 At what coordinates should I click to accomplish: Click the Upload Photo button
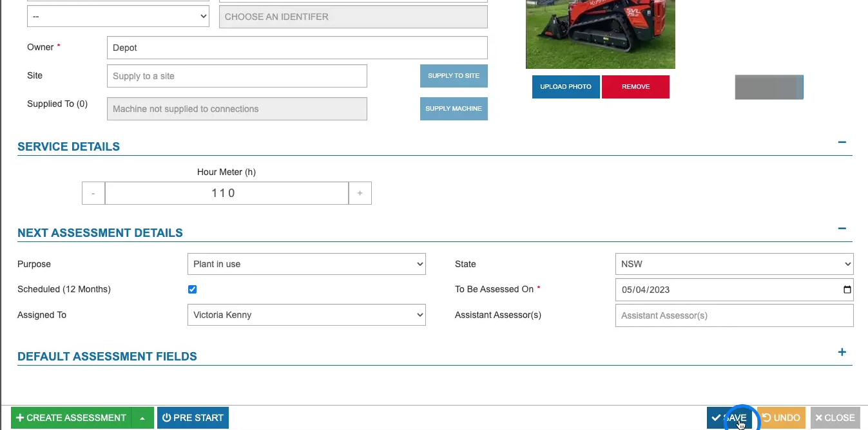coord(566,87)
